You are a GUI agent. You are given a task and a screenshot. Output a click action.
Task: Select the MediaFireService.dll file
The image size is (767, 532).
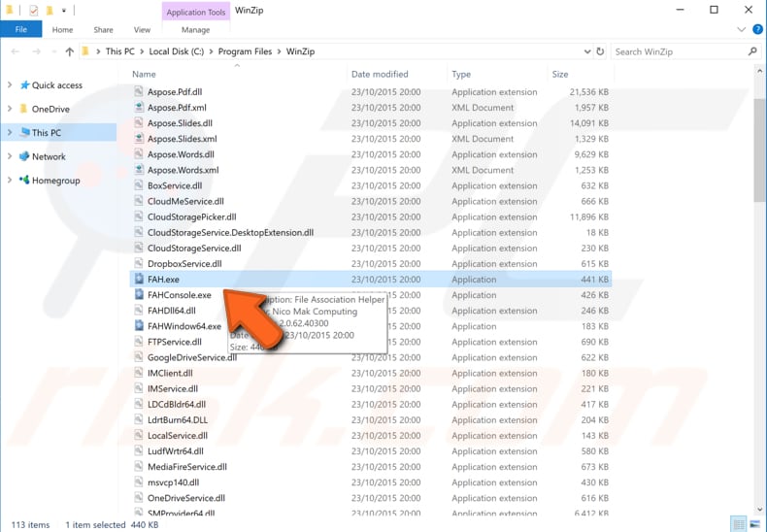187,467
